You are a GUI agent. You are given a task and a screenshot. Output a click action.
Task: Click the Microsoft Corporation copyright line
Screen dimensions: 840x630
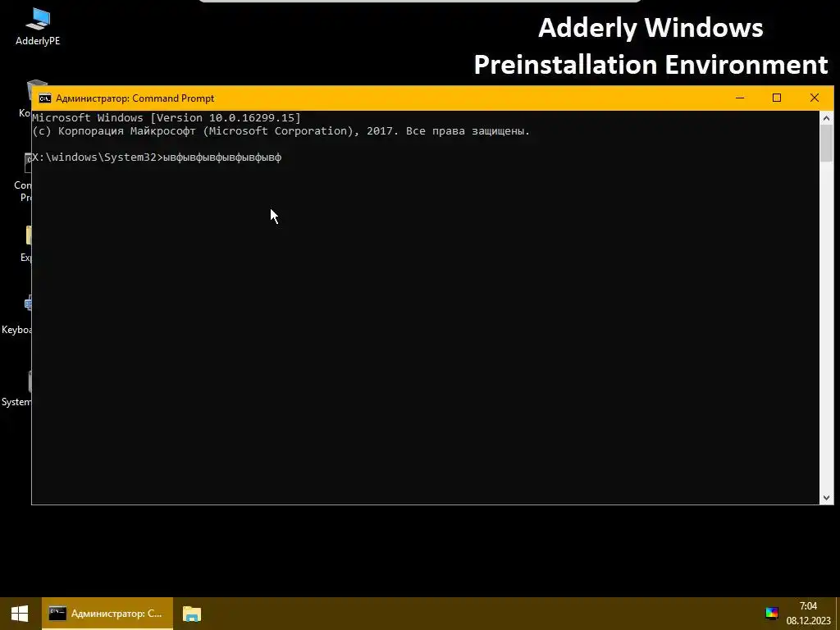coord(281,131)
